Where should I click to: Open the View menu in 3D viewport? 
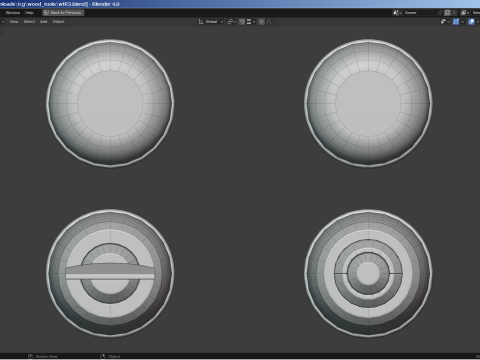pyautogui.click(x=14, y=22)
